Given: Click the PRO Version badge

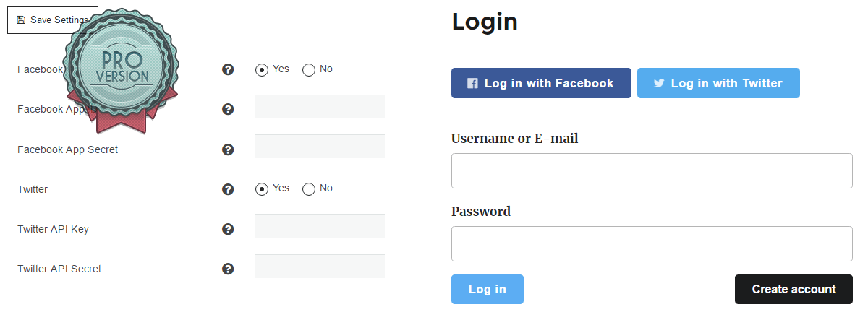Looking at the screenshot, I should coord(121,70).
